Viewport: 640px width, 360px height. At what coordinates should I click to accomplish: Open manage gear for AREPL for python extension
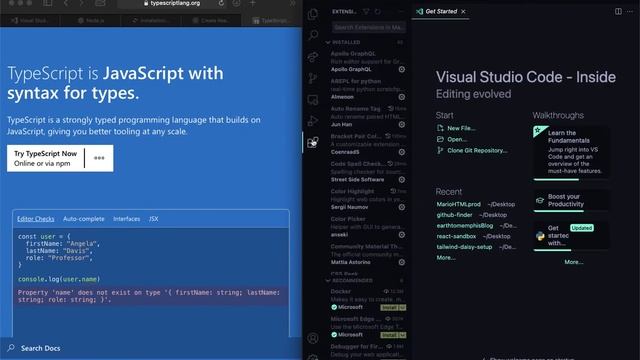402,97
